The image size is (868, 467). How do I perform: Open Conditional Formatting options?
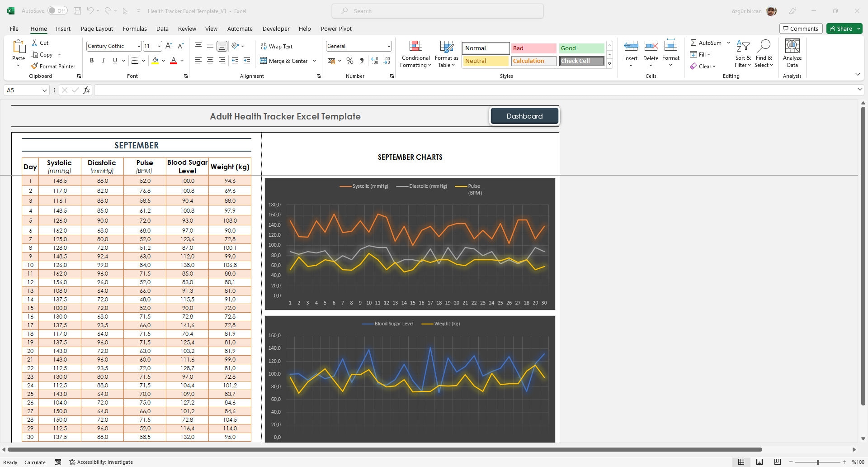(415, 53)
